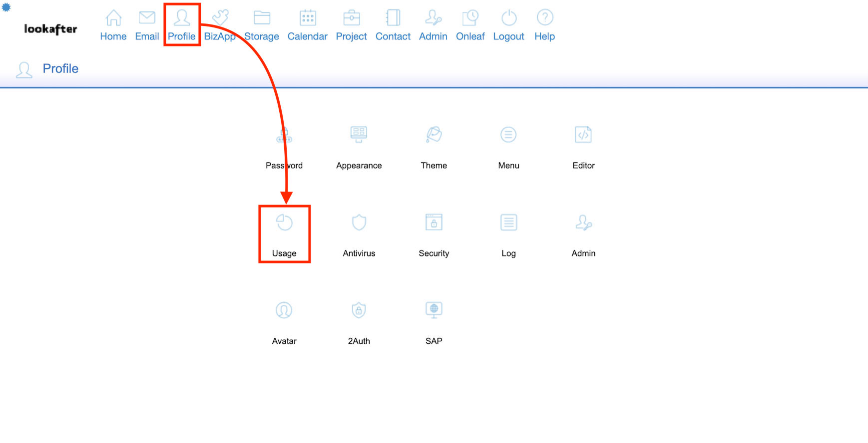Open the Editor code icon

pyautogui.click(x=583, y=135)
